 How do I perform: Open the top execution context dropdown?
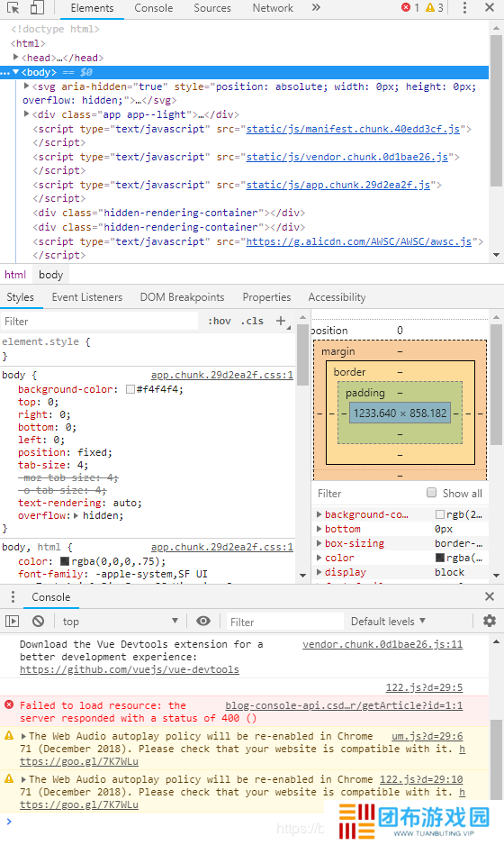click(x=120, y=622)
